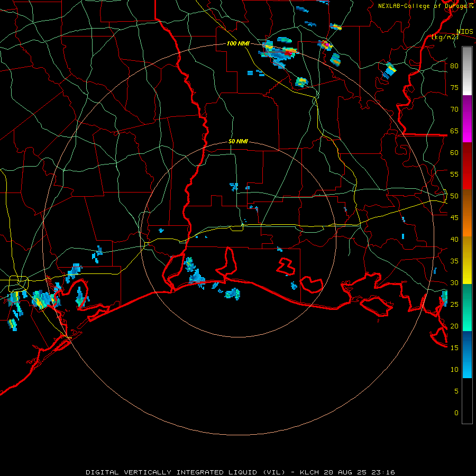This screenshot has width=476, height=476.
Task: Click the 80 value on the scale
Action: (x=454, y=66)
